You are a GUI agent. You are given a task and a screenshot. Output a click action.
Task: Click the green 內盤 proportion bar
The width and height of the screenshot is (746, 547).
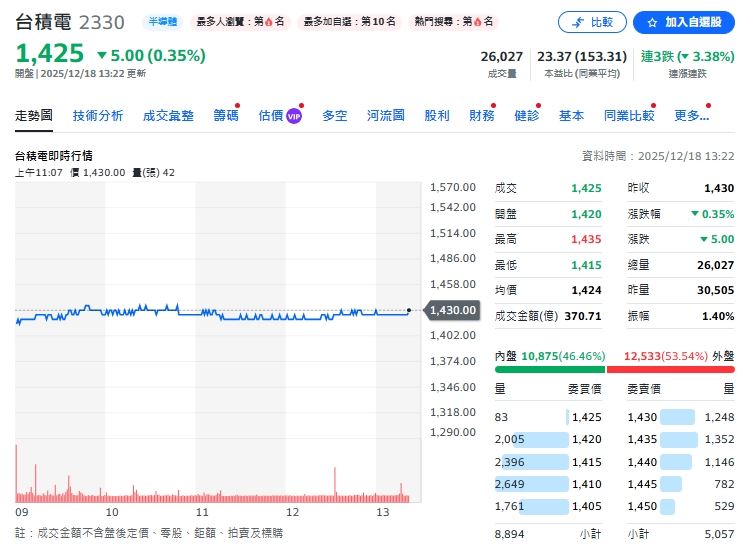(550, 370)
